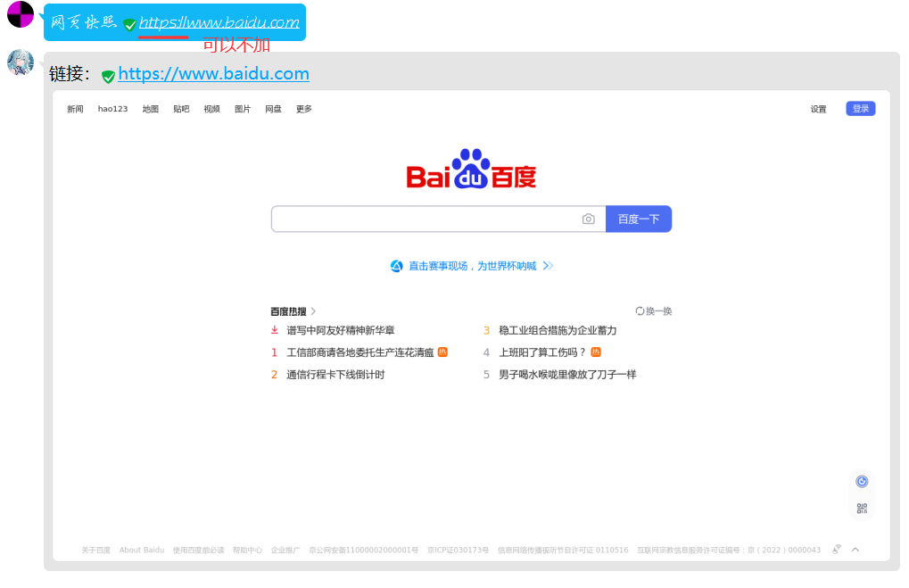
Task: Click the 链接： label text
Action: [x=70, y=74]
